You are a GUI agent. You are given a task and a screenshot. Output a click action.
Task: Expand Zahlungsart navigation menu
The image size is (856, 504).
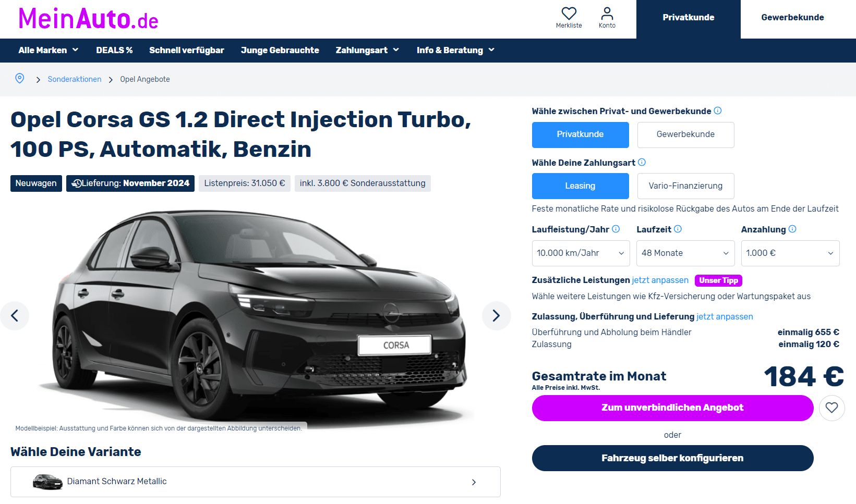click(x=367, y=50)
